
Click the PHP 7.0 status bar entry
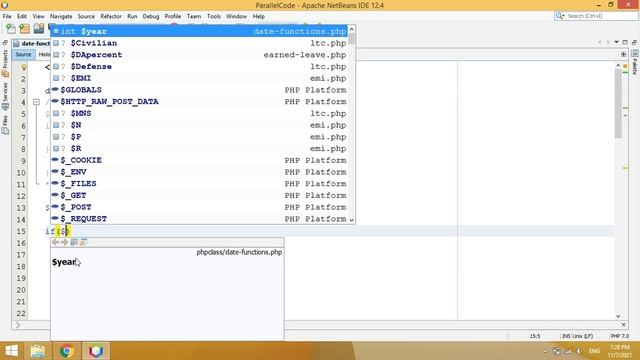[x=620, y=336]
